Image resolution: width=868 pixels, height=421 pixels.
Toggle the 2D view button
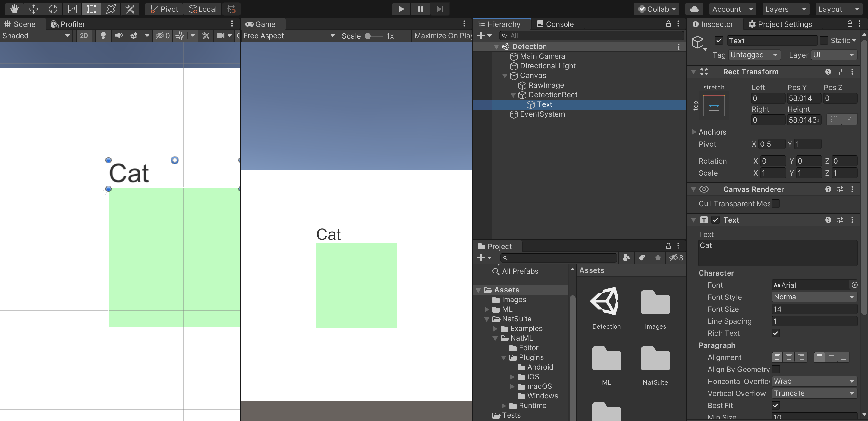(x=84, y=36)
